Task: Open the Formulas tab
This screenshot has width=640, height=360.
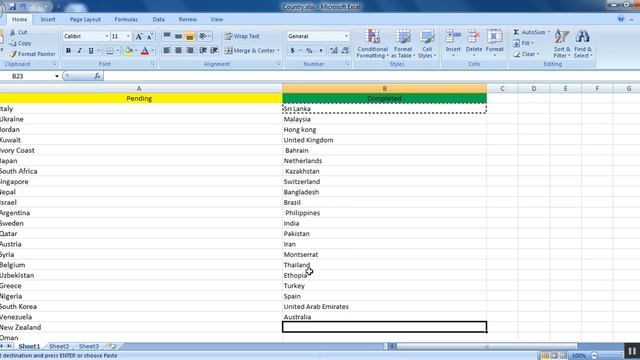Action: (126, 19)
